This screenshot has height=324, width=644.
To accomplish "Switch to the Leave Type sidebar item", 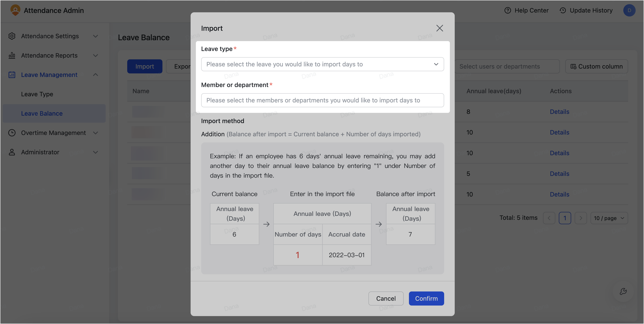I will pos(37,94).
